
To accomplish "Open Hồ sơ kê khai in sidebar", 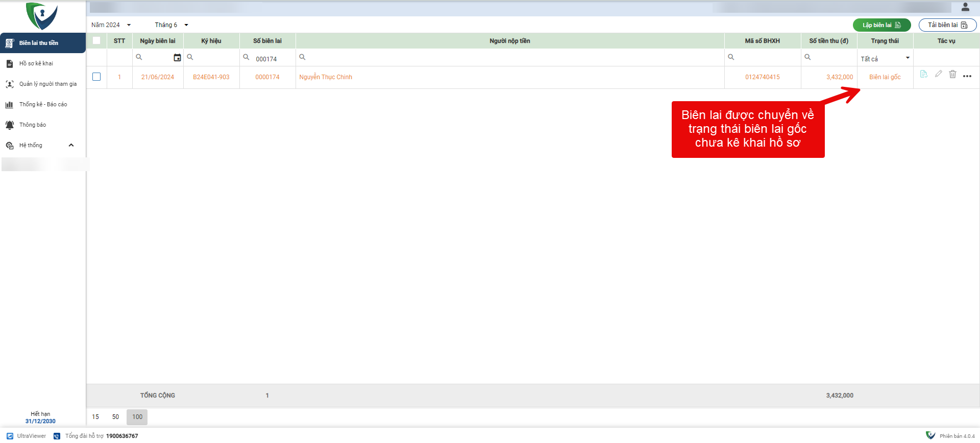I will pos(36,63).
